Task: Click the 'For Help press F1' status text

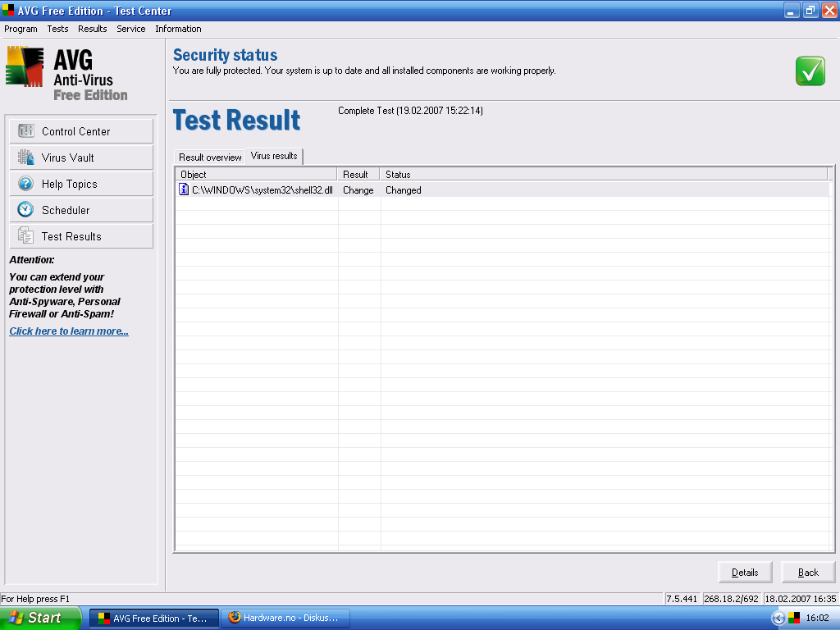Action: point(35,599)
